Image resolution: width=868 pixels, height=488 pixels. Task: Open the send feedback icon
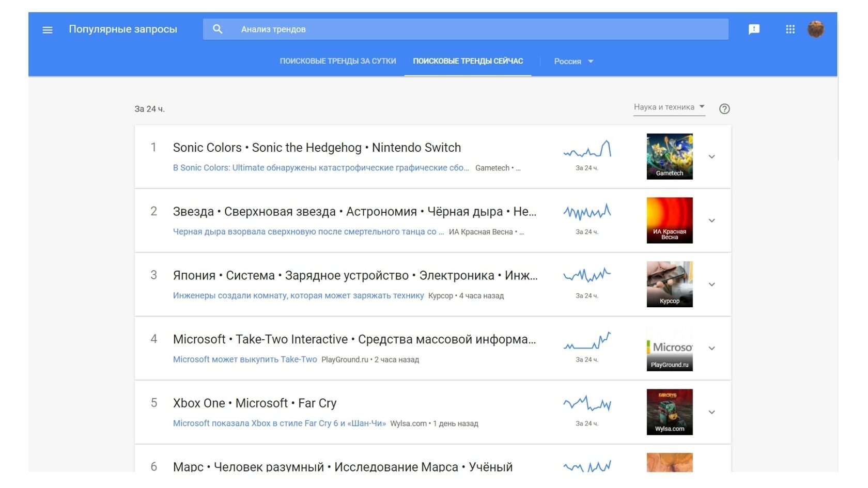tap(754, 29)
